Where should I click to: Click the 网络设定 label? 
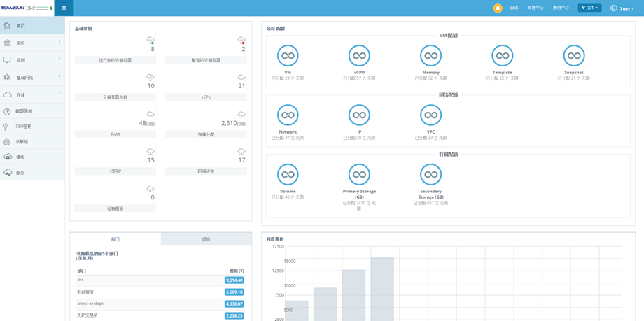pyautogui.click(x=206, y=171)
